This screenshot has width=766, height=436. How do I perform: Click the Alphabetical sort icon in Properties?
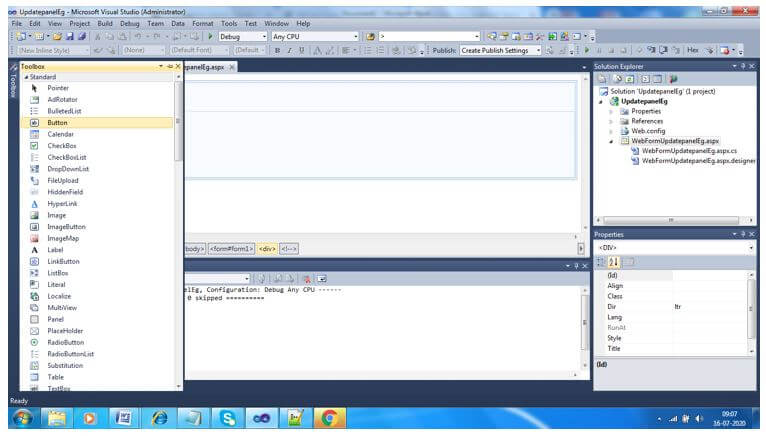click(x=614, y=262)
